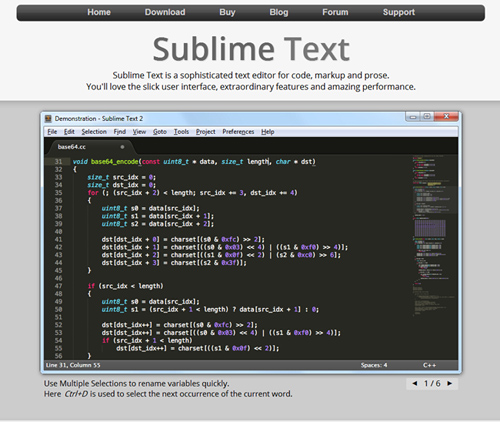Open the Goto menu

[x=160, y=132]
